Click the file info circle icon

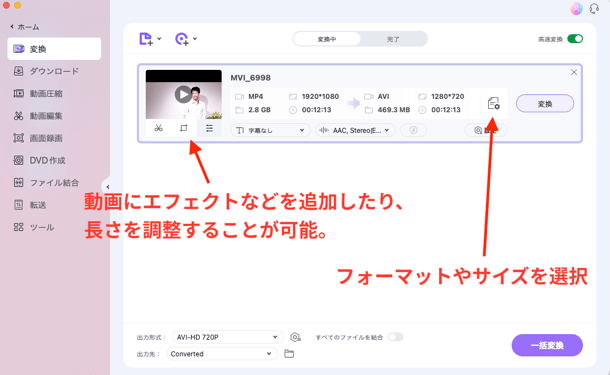tap(413, 130)
